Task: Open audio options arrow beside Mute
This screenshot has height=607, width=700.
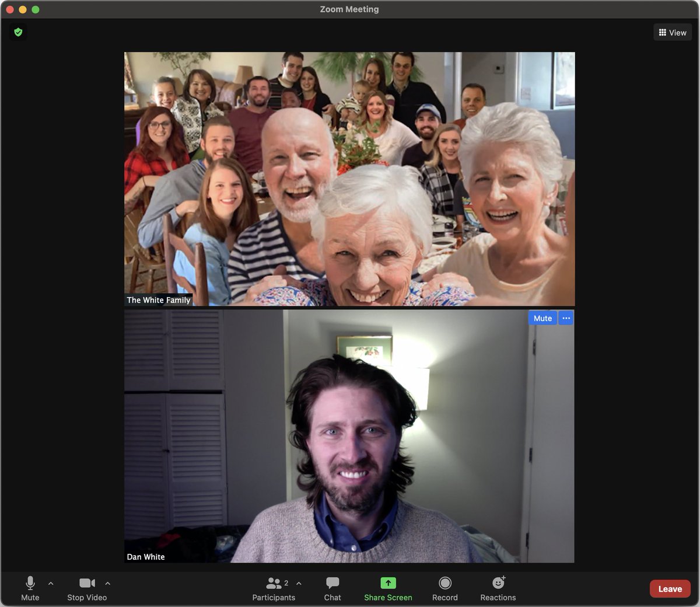Action: coord(51,583)
